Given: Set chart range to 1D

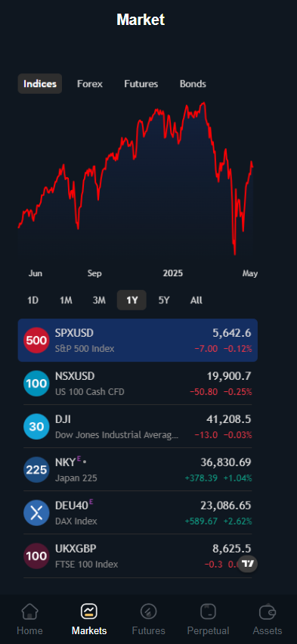Looking at the screenshot, I should click(x=32, y=300).
